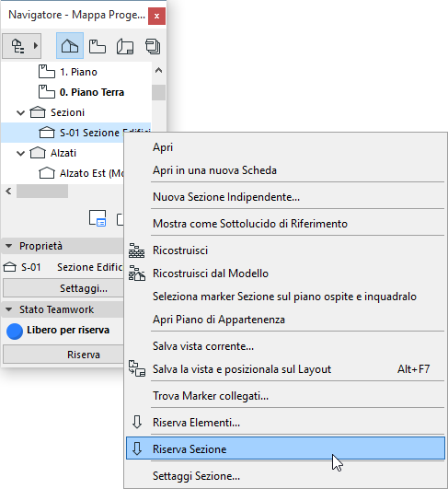Screen dimensions: 448x489
Task: Click the blue Libero per riserva status dot
Action: click(15, 332)
